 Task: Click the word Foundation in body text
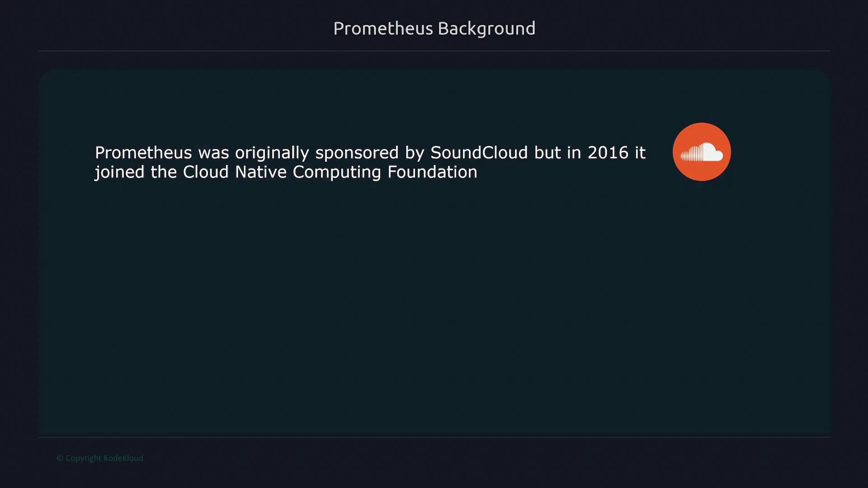point(432,172)
